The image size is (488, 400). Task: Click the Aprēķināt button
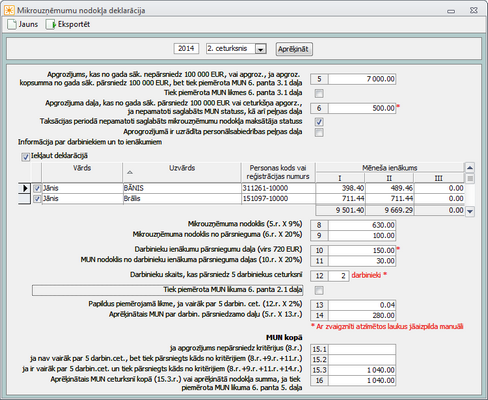pyautogui.click(x=294, y=49)
